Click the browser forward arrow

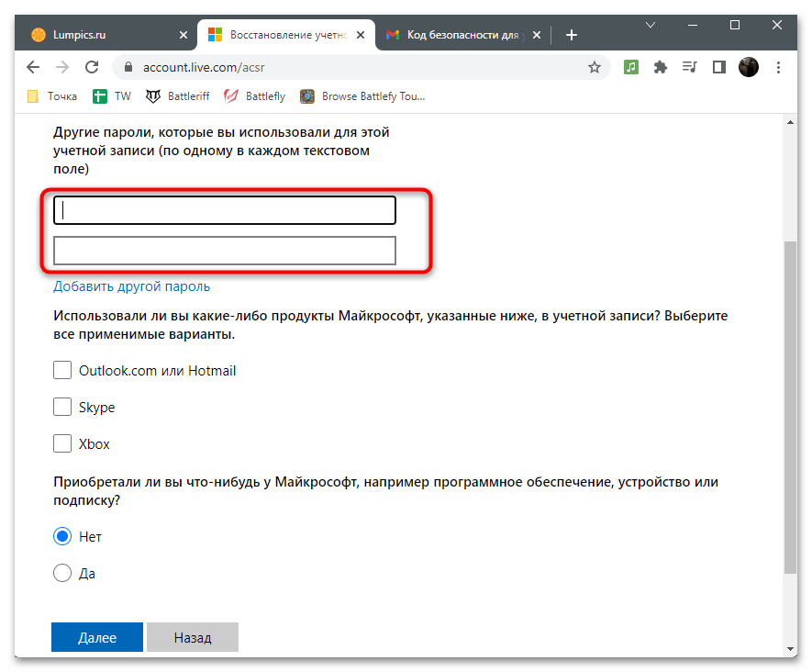(x=62, y=67)
